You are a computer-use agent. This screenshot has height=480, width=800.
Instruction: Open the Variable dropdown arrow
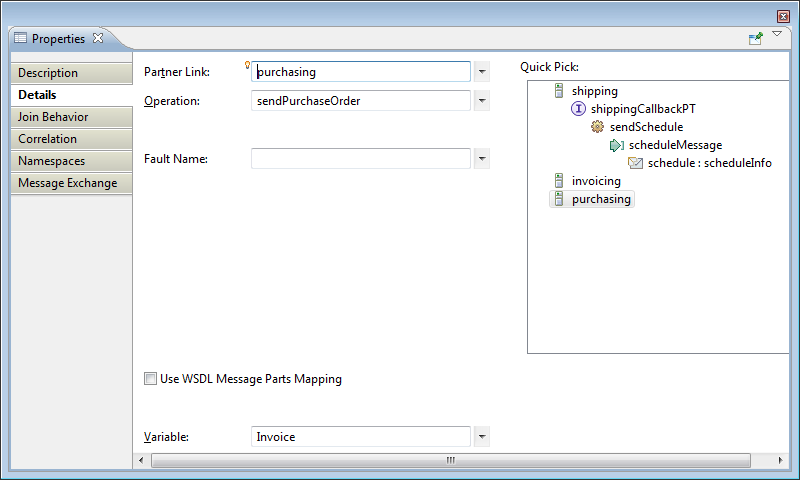click(481, 437)
